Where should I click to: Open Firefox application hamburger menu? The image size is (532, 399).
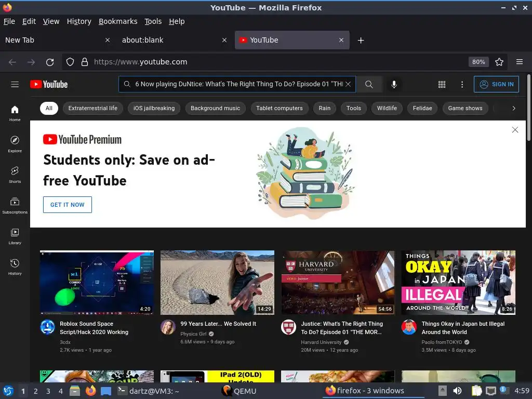(520, 62)
